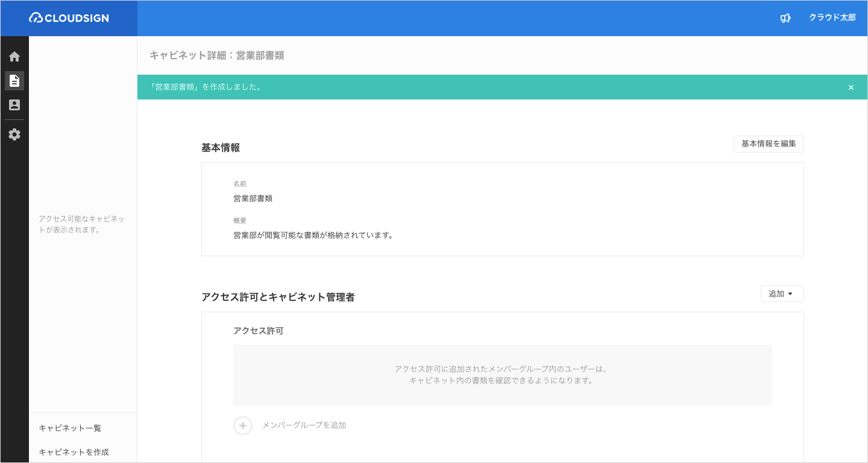Select キャビネットを作成 in the side panel
Screen dimensions: 868x463
(74, 452)
